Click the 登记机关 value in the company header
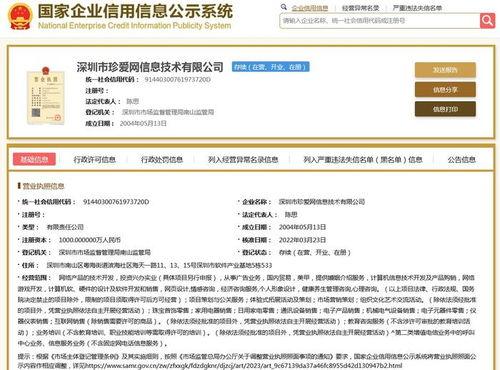The width and height of the screenshot is (500, 370). tap(168, 112)
